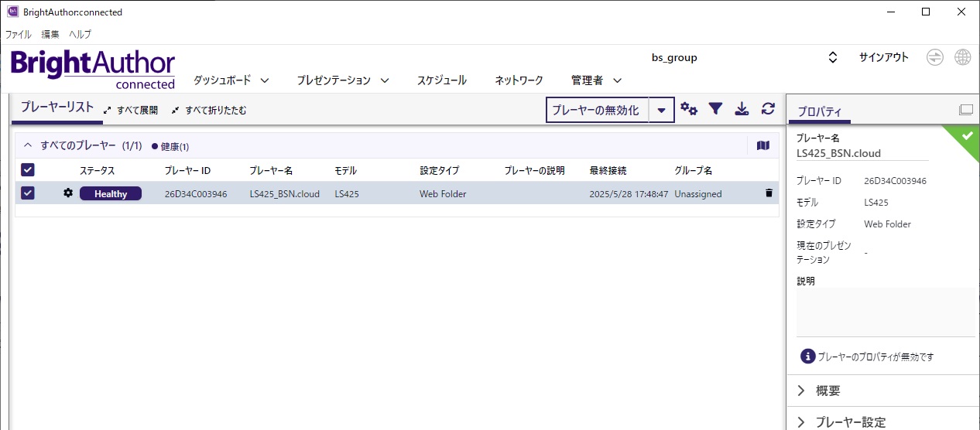Image resolution: width=980 pixels, height=430 pixels.
Task: Open the ダッシュボード dropdown menu
Action: coord(231,80)
